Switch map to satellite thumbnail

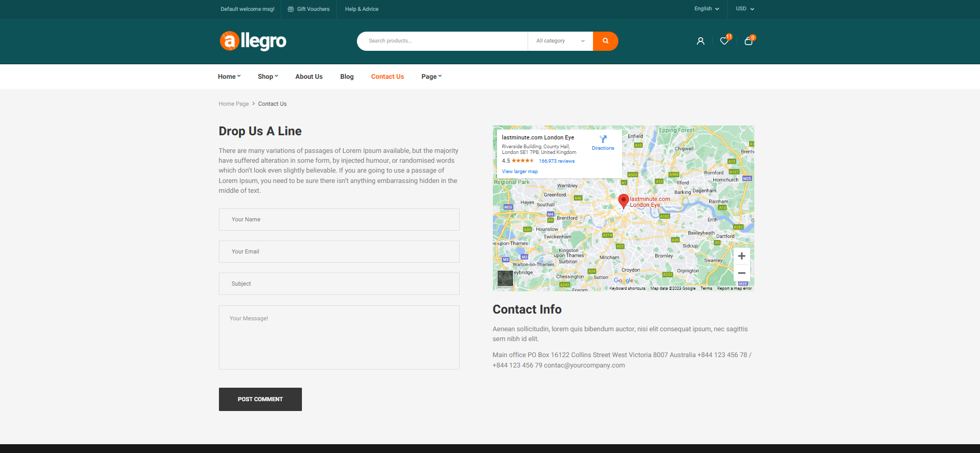coord(505,278)
